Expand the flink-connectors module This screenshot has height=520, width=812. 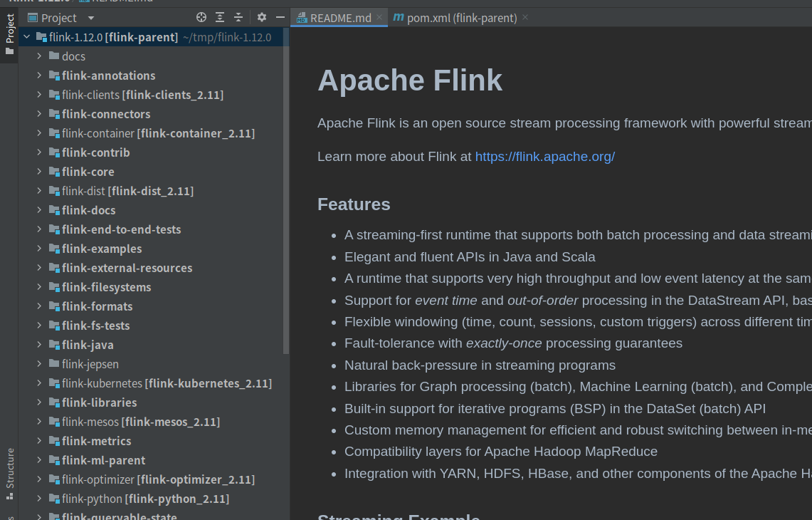[x=40, y=114]
